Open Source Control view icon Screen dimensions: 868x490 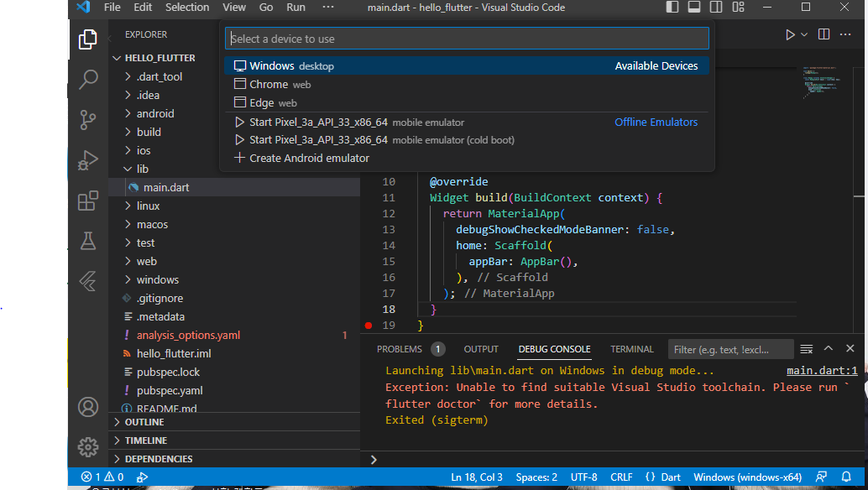pyautogui.click(x=87, y=119)
